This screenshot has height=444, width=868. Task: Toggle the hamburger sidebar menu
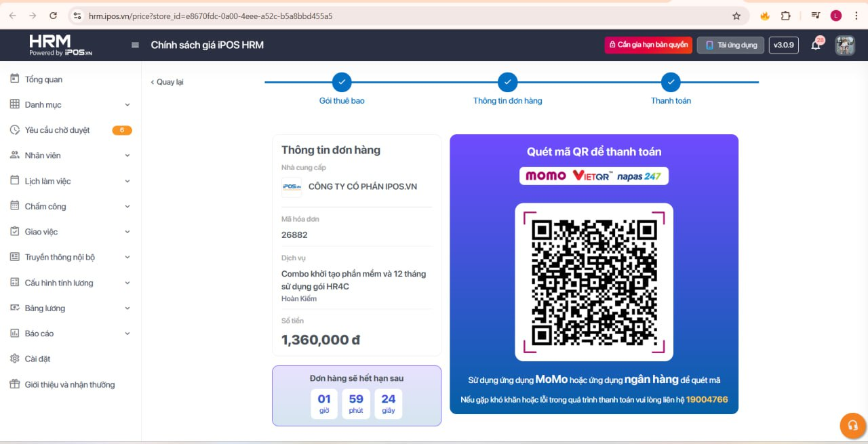pos(135,45)
